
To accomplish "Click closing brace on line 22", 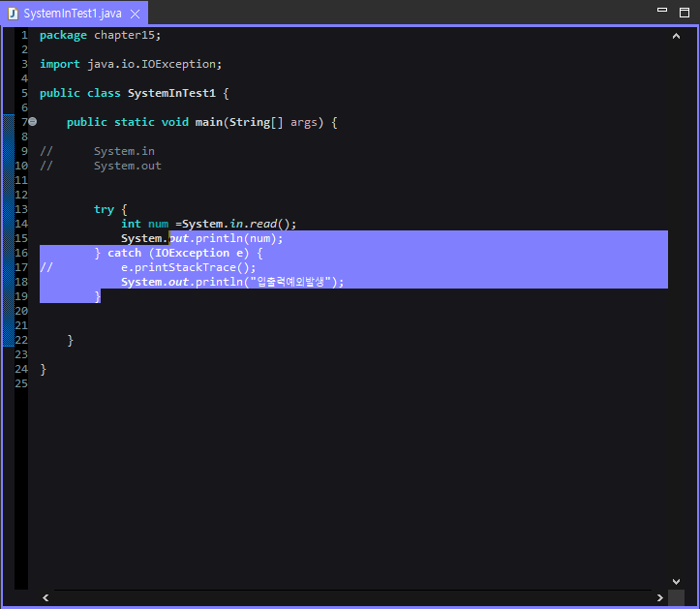I will tap(70, 340).
